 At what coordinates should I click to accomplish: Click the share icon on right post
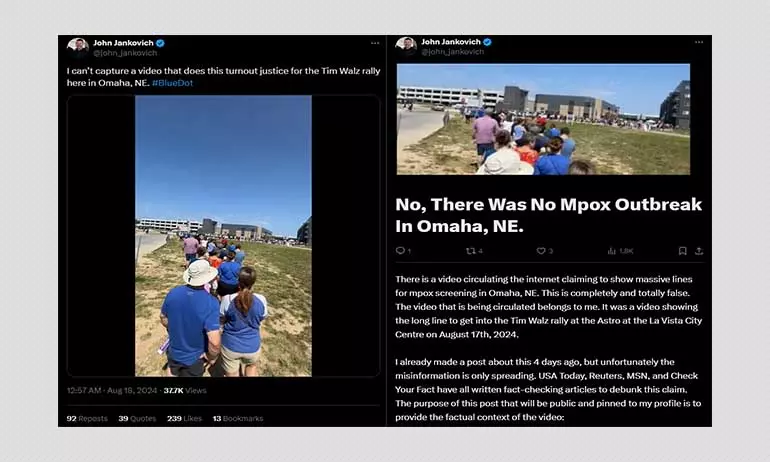point(699,251)
